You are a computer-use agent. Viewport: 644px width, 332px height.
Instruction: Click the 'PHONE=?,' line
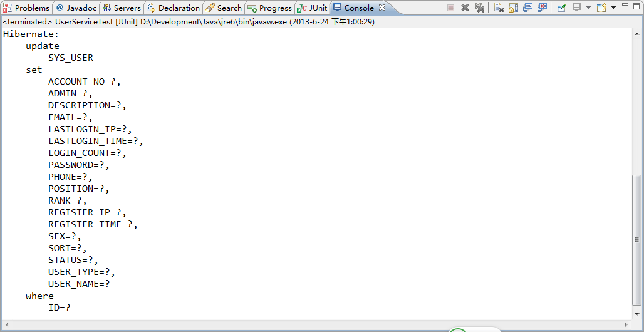pyautogui.click(x=71, y=177)
